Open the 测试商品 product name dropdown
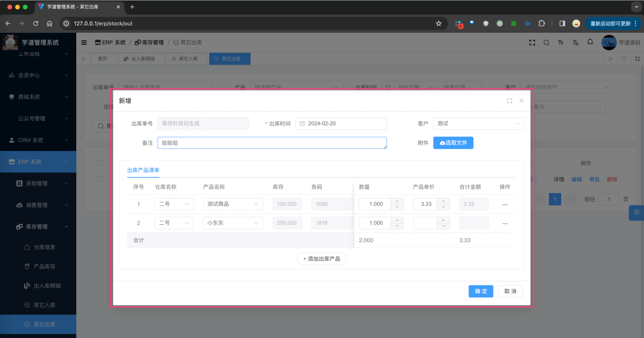 [233, 204]
